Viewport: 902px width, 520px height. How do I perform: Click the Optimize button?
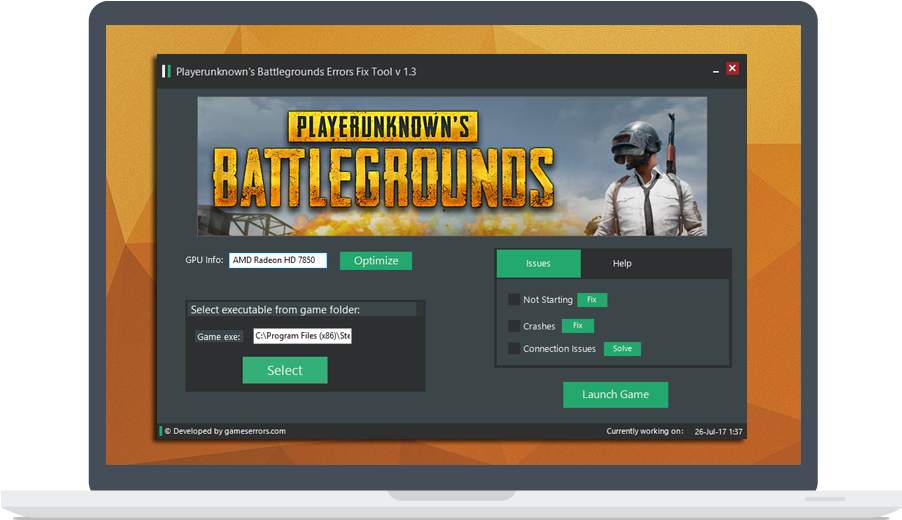pos(376,261)
